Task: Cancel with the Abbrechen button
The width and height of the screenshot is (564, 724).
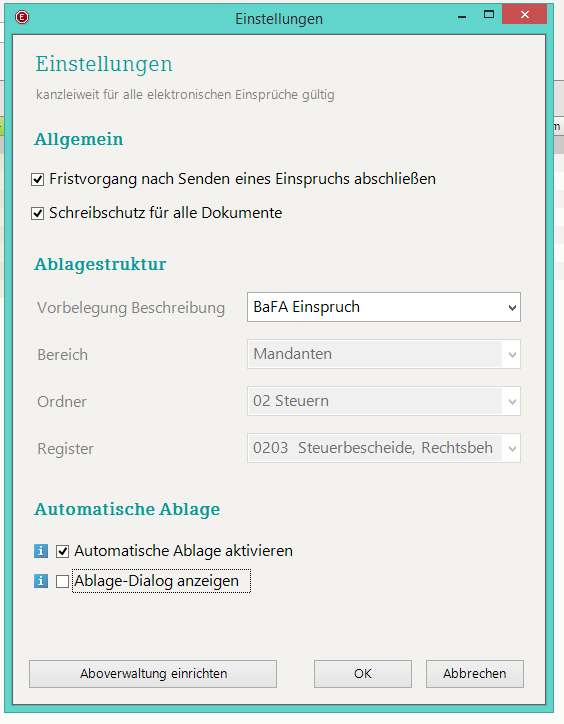Action: point(474,674)
